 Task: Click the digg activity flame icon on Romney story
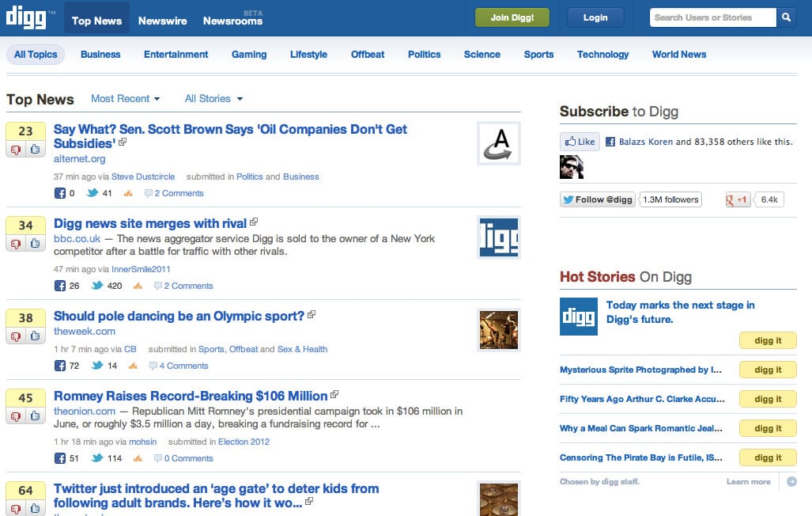click(x=138, y=458)
